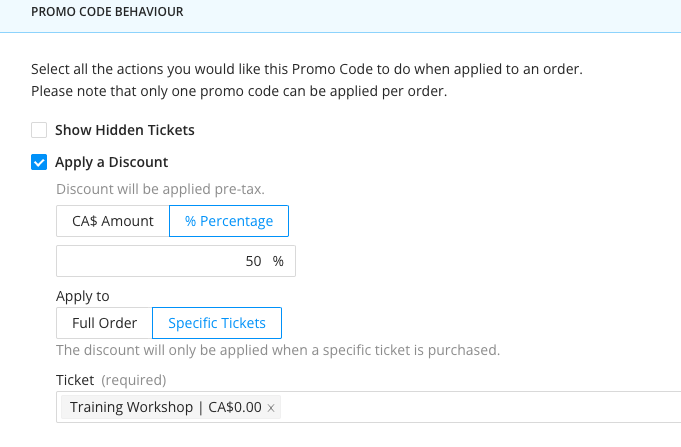
Task: Click the Training Workshop ticket chip
Action: [165, 408]
